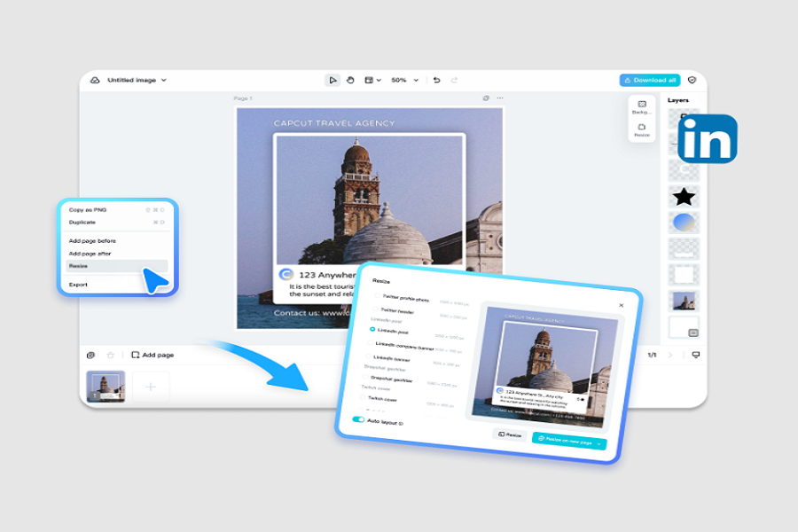Choose the LinkedIn company banner radio option
This screenshot has width=798, height=532.
[371, 342]
